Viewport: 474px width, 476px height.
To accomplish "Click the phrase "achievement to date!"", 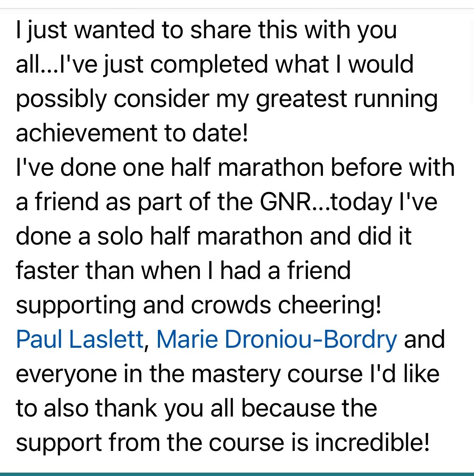I will pyautogui.click(x=132, y=132).
